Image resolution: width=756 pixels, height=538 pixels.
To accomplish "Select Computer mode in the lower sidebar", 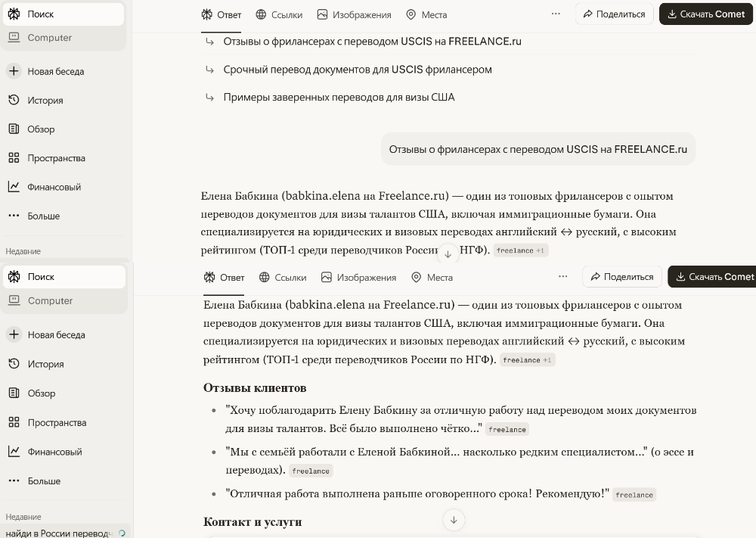I will pyautogui.click(x=50, y=300).
